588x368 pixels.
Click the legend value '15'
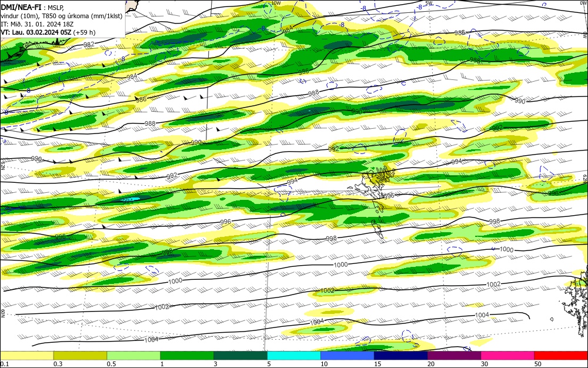377,364
